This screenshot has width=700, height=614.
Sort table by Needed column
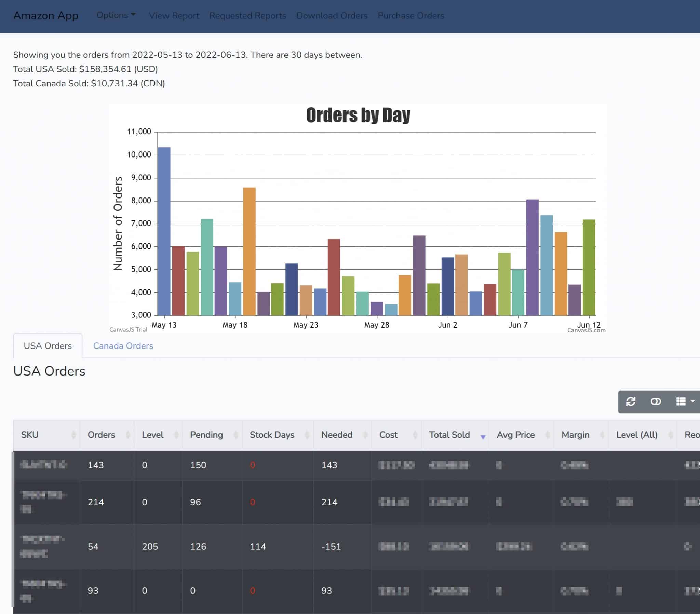click(342, 435)
